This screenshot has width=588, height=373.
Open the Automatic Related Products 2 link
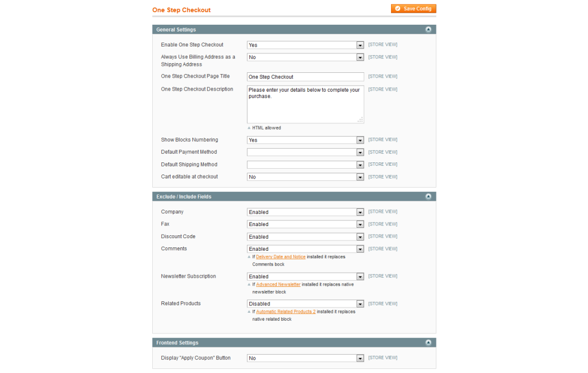click(285, 312)
